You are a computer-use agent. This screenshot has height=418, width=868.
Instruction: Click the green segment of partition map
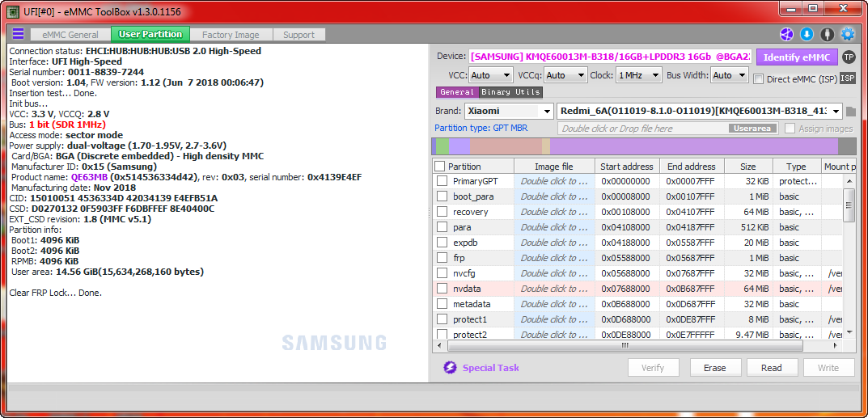tap(442, 146)
